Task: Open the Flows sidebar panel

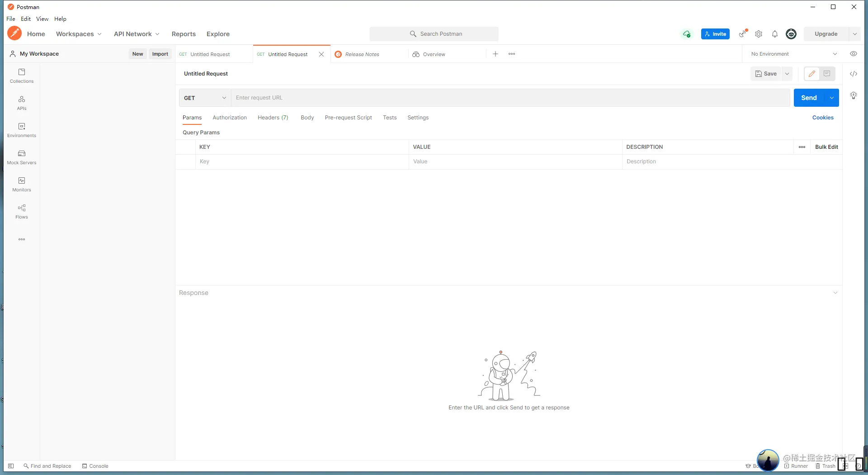Action: click(22, 212)
